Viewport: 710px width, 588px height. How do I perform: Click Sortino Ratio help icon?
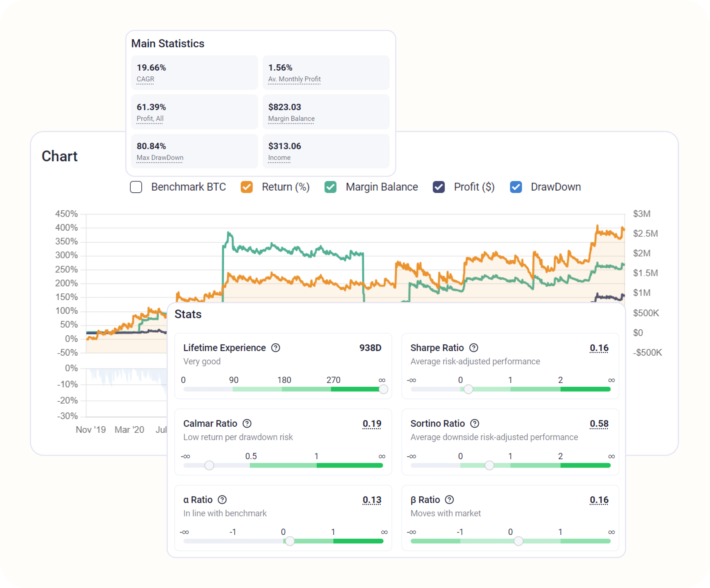tap(475, 423)
